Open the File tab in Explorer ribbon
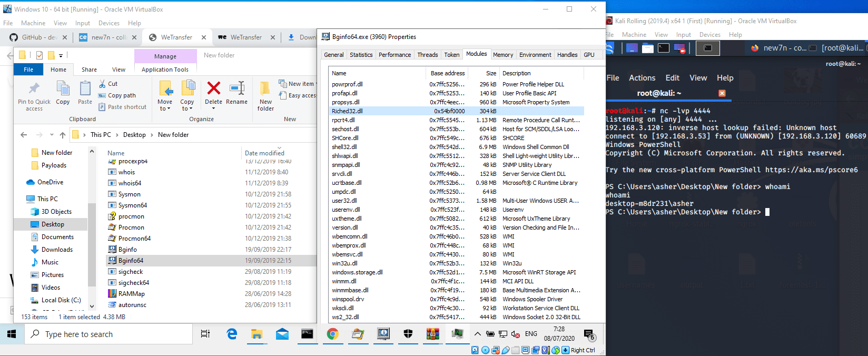The width and height of the screenshot is (868, 356). coord(28,70)
